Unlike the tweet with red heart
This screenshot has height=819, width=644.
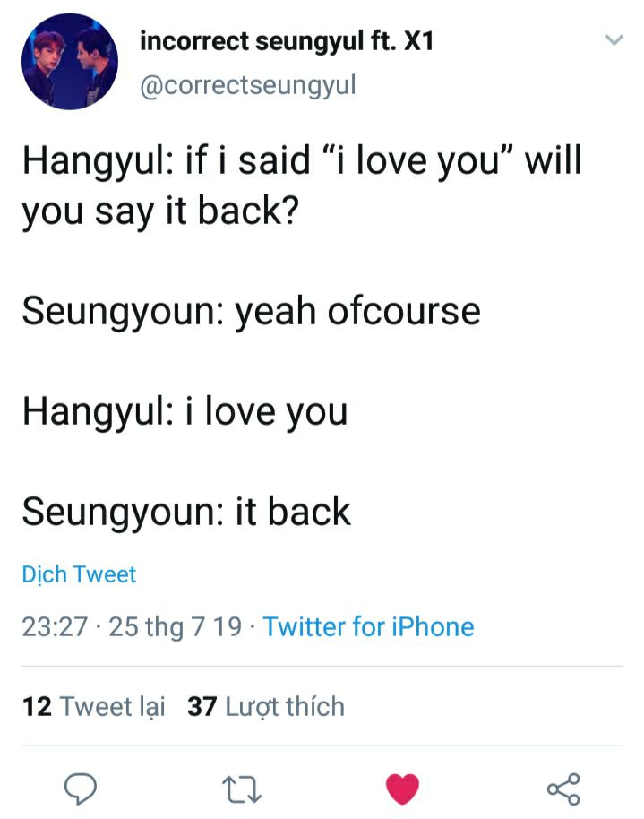click(x=402, y=789)
